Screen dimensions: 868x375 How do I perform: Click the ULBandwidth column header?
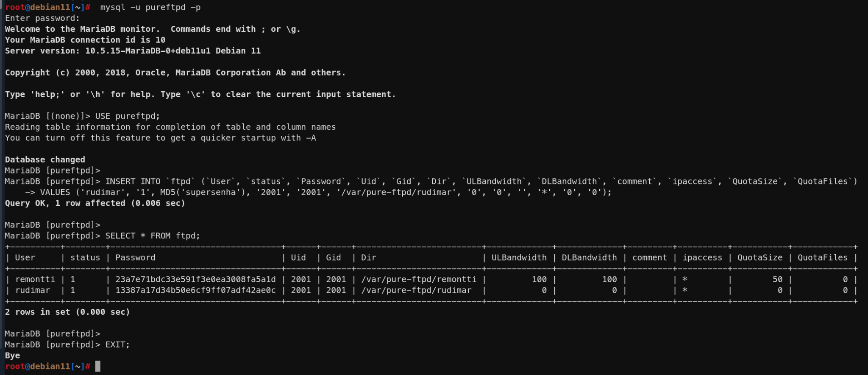(519, 257)
